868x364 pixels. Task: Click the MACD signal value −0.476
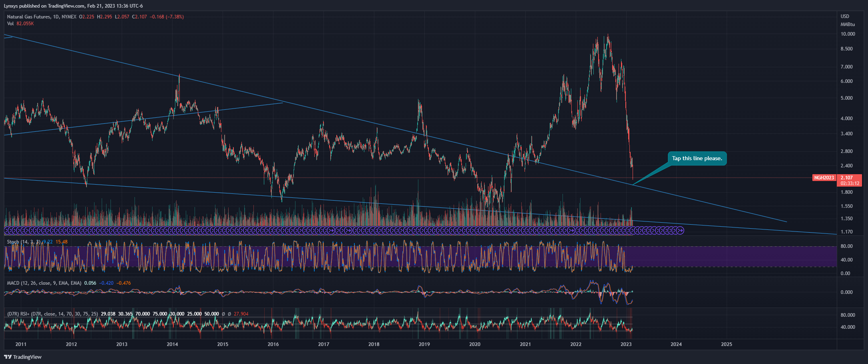pos(124,283)
